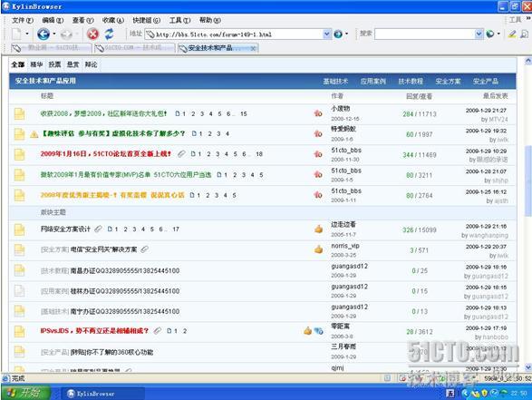Click the grayed Forward arrow icon
Viewport: 532px width, 400px height.
pyautogui.click(x=66, y=34)
